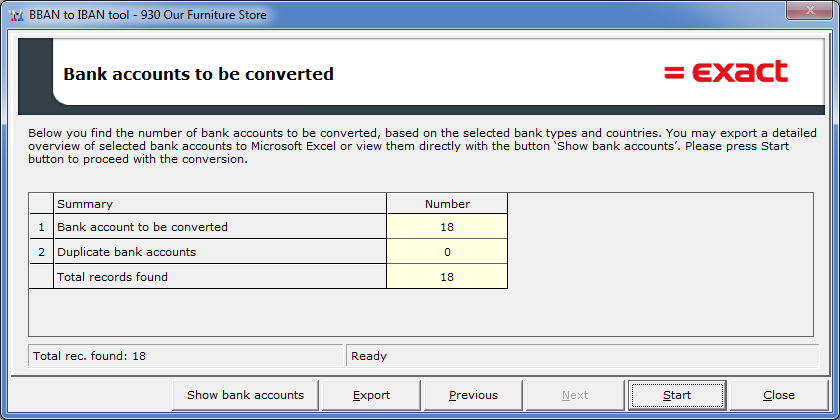Screen dimensions: 840x420
Task: Select the 'Bank account to be converted' row
Action: click(268, 227)
